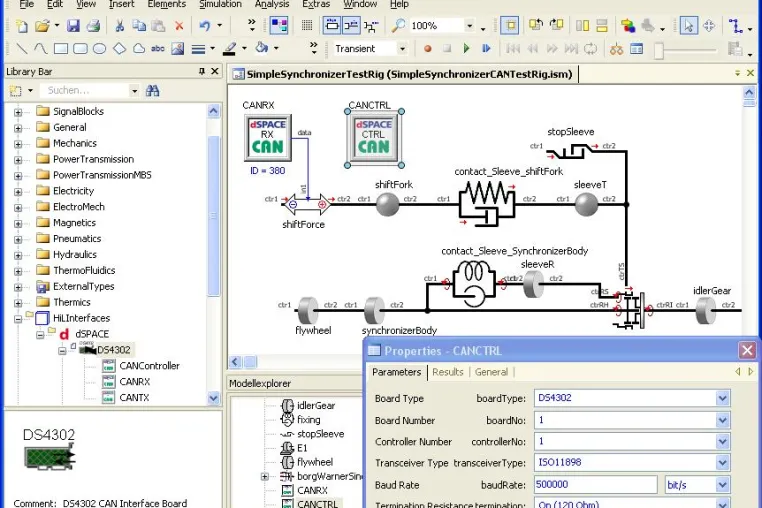Open the Transceiver Type dropdown
762x508 pixels.
point(723,462)
